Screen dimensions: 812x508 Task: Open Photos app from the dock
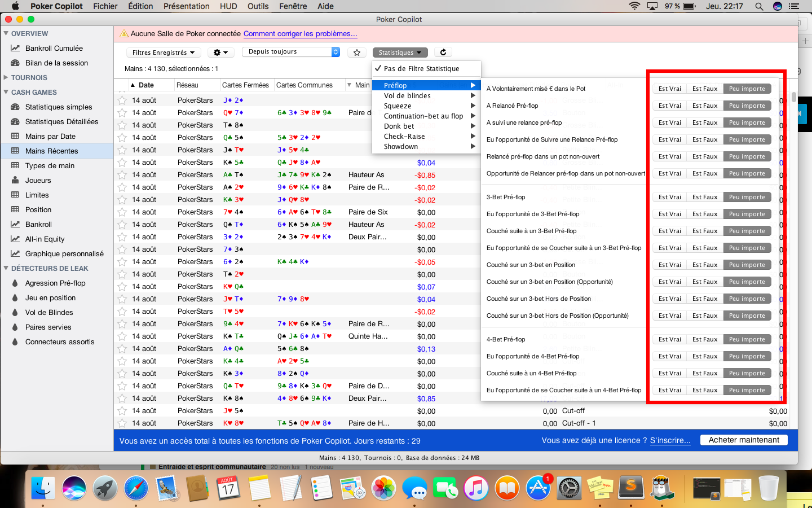[x=383, y=487]
